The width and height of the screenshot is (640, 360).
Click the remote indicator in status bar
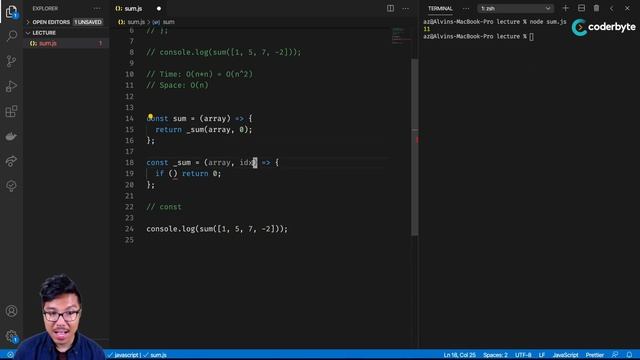pyautogui.click(x=10, y=355)
